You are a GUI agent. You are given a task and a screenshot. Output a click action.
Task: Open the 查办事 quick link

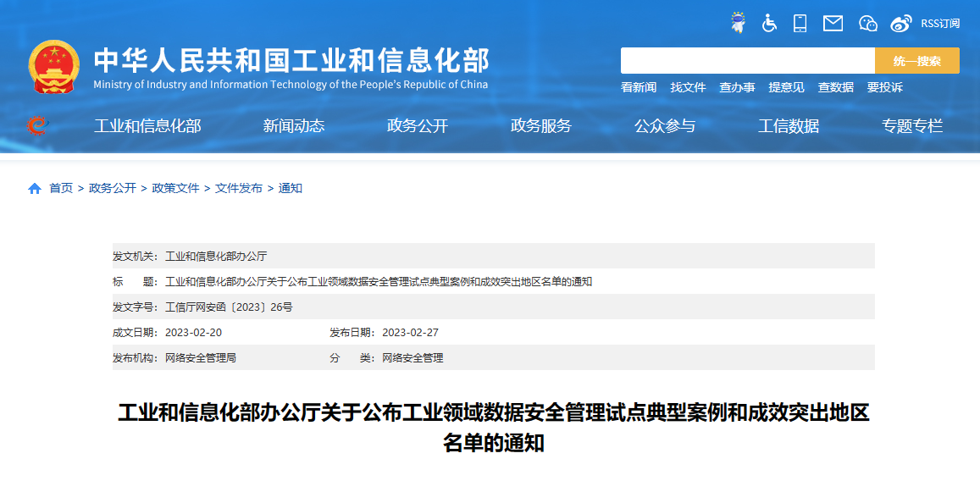coord(737,87)
